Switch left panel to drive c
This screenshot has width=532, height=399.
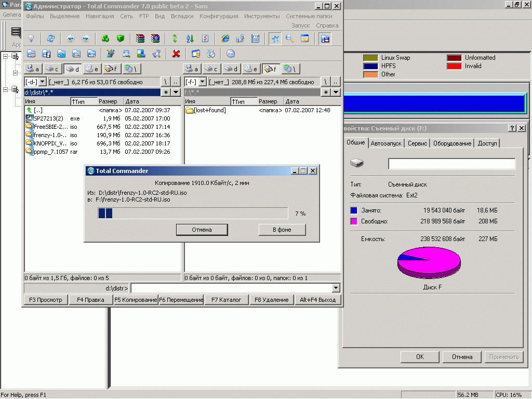(x=52, y=69)
